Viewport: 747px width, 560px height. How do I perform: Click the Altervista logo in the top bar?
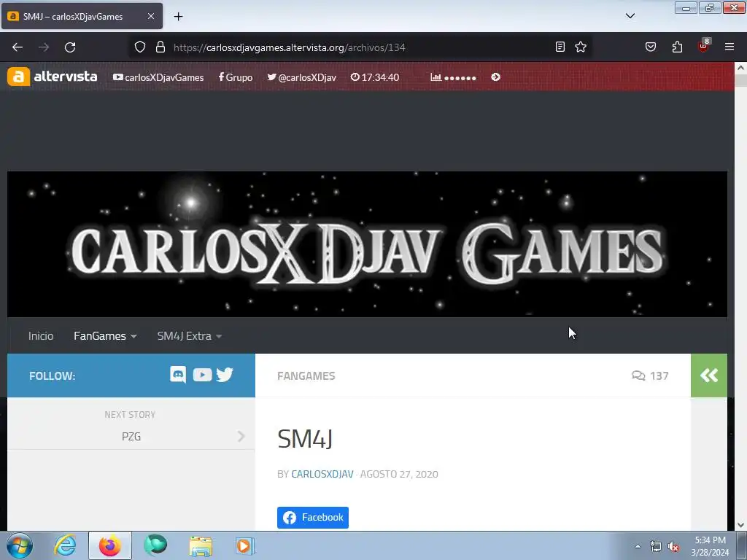pos(53,77)
